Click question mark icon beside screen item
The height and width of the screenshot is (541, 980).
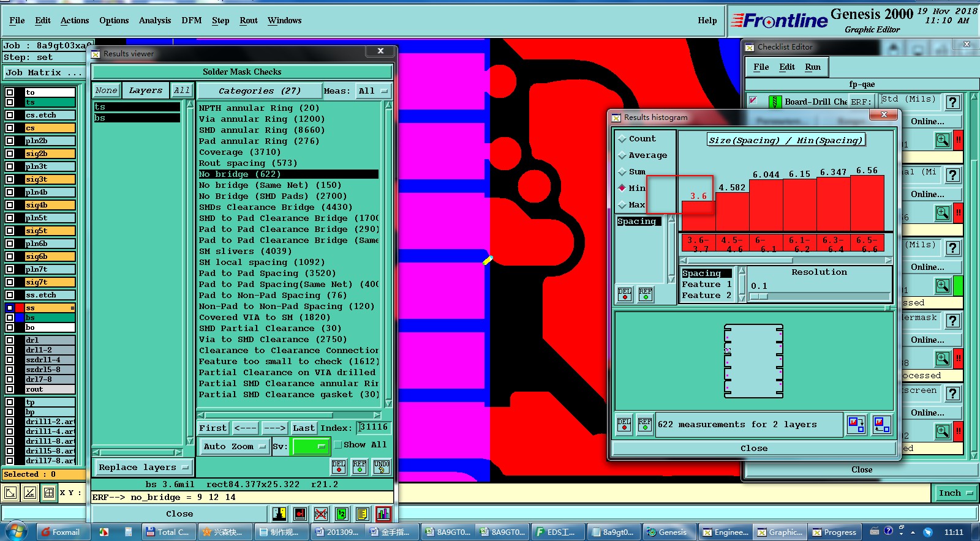[x=952, y=394]
